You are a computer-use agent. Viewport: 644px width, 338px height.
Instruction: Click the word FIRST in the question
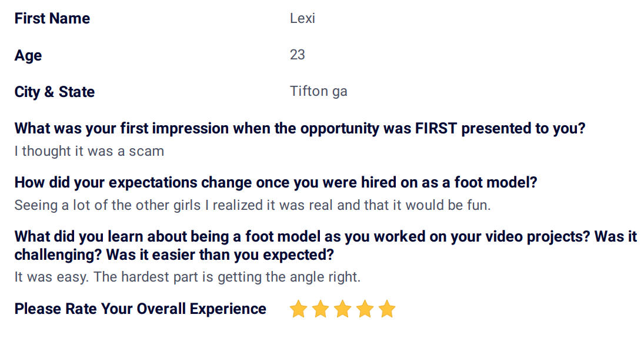436,129
